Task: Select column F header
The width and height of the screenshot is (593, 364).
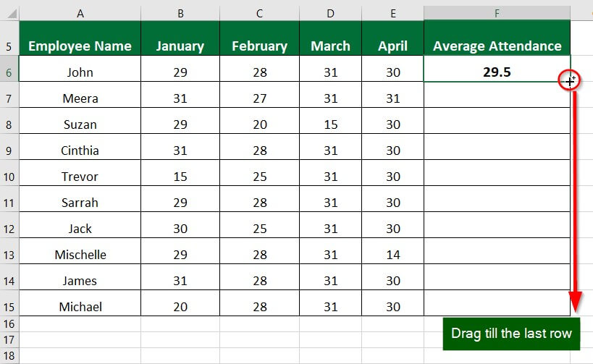Action: [497, 13]
